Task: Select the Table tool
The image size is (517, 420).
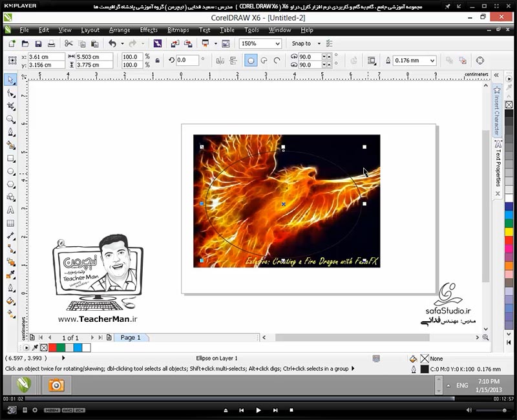Action: click(x=10, y=223)
